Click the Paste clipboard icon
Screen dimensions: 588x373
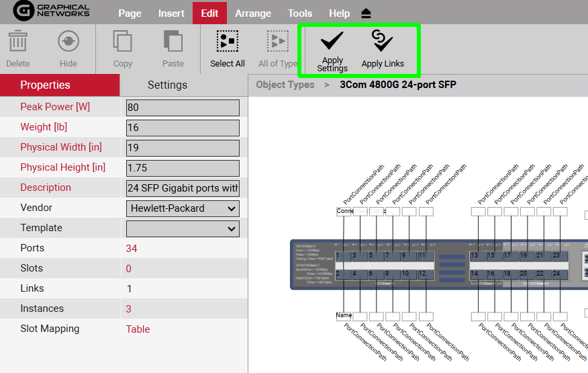[173, 42]
